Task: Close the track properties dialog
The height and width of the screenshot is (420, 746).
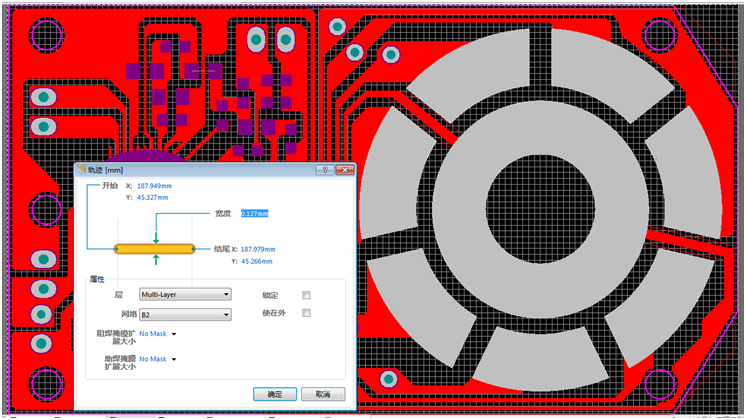Action: (344, 169)
